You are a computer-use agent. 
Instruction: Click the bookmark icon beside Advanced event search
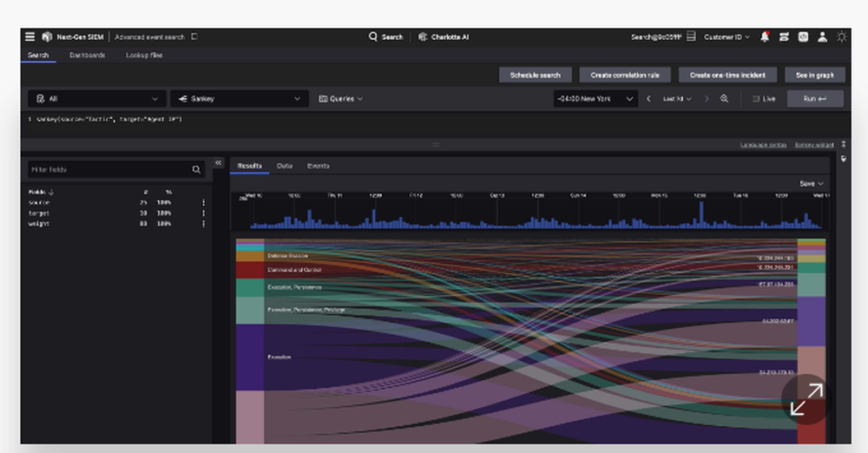point(194,36)
